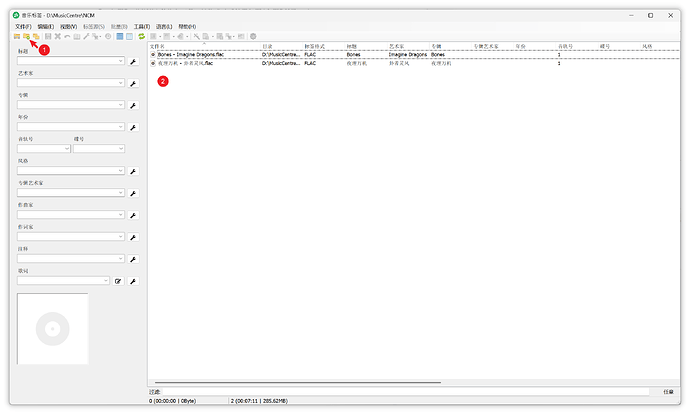Open the 工具(T) menu
This screenshot has height=413, width=690.
pyautogui.click(x=142, y=27)
